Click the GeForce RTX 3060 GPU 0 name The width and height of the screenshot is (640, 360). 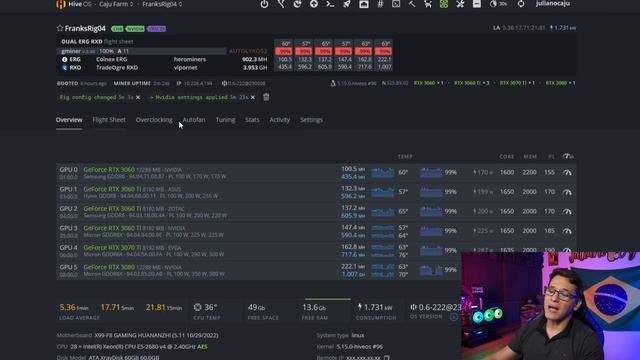(109, 169)
